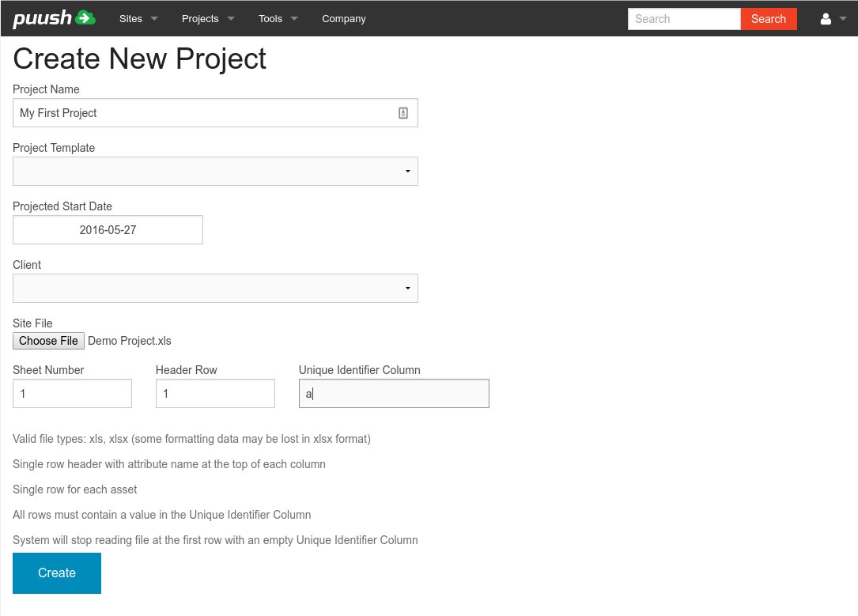Viewport: 858px width, 616px height.
Task: Open the Projects dropdown menu
Action: (x=208, y=18)
